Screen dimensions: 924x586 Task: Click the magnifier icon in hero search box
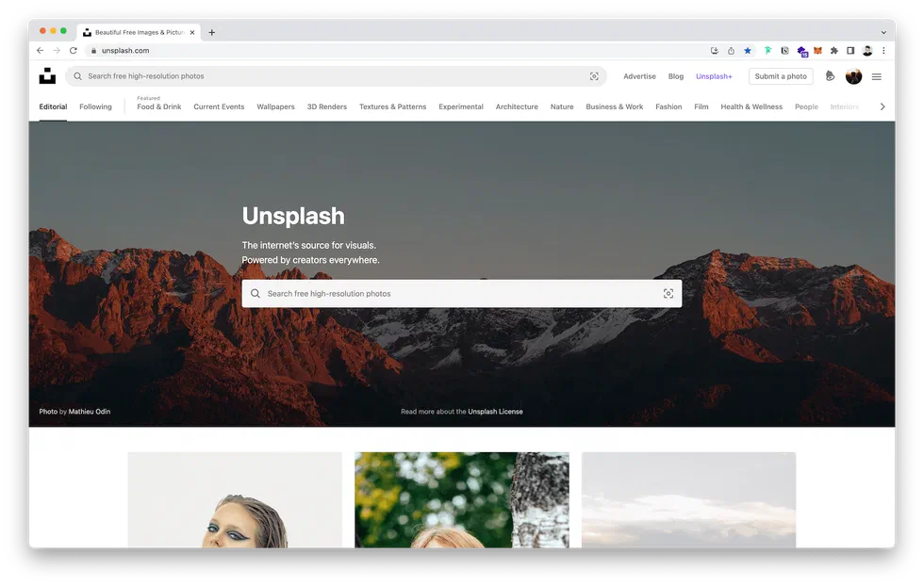(256, 293)
